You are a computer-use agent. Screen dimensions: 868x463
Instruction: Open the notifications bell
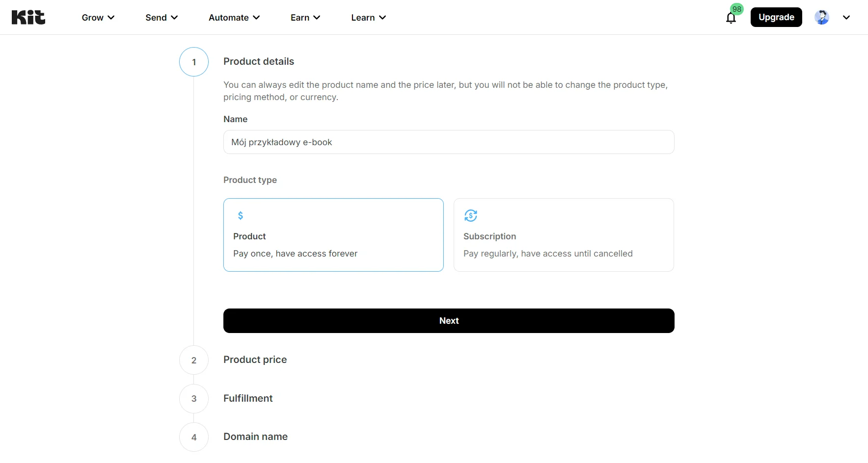pyautogui.click(x=731, y=18)
